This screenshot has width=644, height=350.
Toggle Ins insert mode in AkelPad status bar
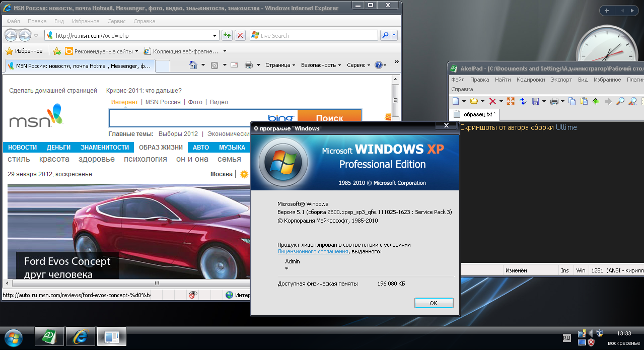[564, 270]
